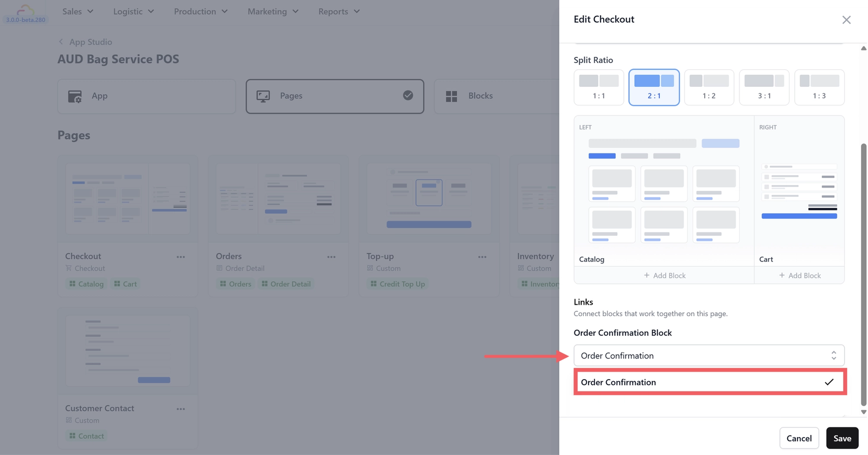Open the Order Confirmation Block dropdown
The height and width of the screenshot is (455, 868).
(x=709, y=356)
